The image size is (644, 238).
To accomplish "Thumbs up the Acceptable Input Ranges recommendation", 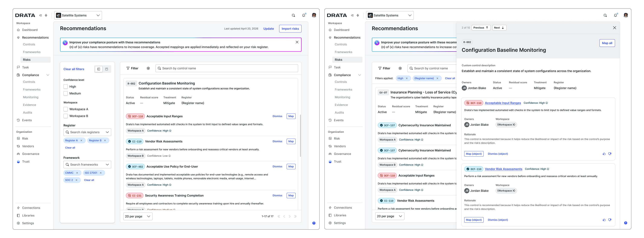I will point(604,154).
